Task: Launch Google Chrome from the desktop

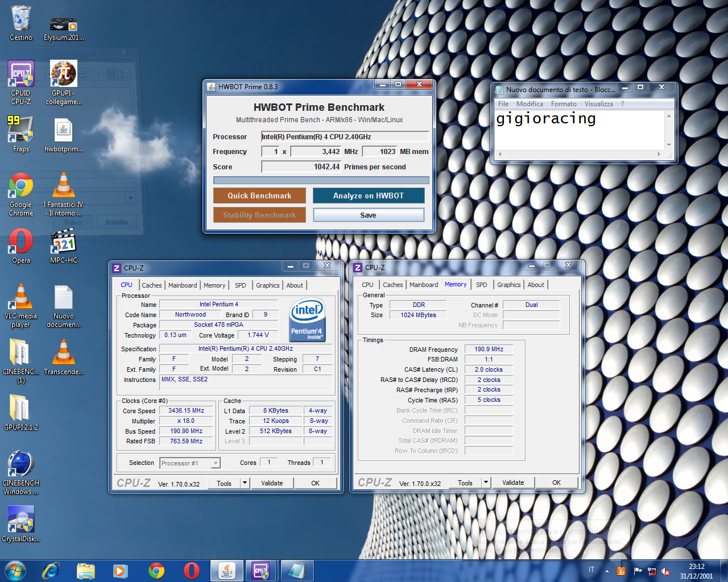Action: point(21,194)
